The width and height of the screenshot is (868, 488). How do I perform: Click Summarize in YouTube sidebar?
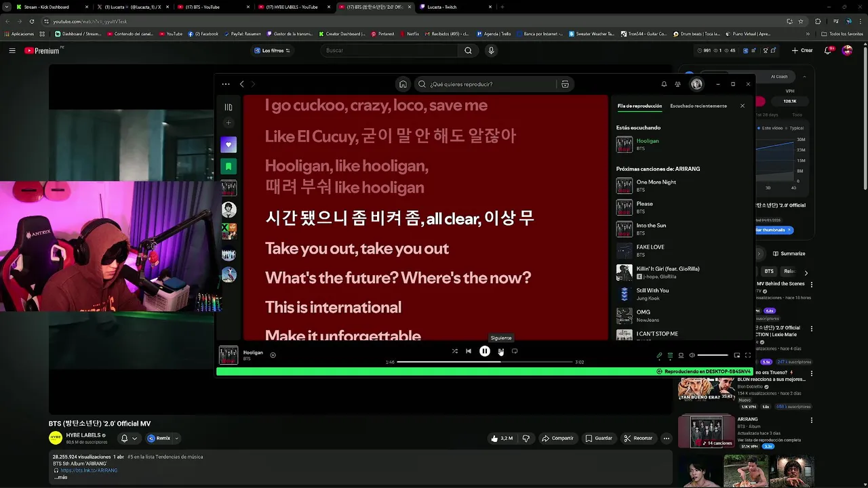coord(788,253)
